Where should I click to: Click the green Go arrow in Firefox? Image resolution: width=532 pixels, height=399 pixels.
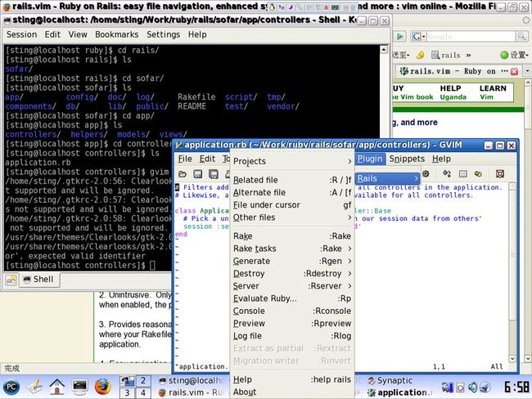point(400,36)
